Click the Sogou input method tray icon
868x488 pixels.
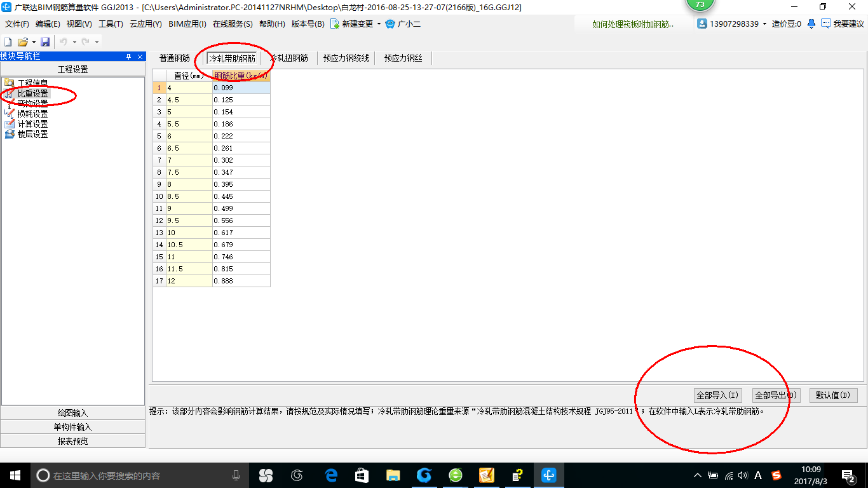776,475
